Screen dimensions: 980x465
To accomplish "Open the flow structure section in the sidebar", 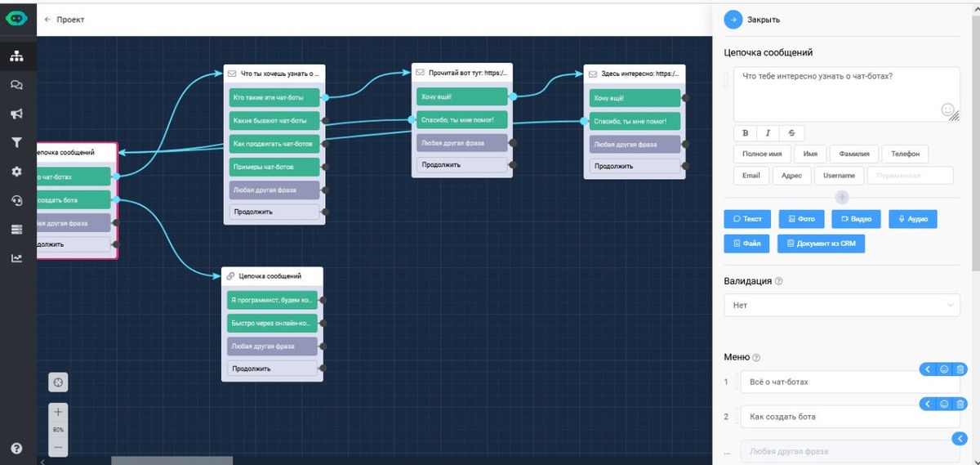I will pos(16,56).
